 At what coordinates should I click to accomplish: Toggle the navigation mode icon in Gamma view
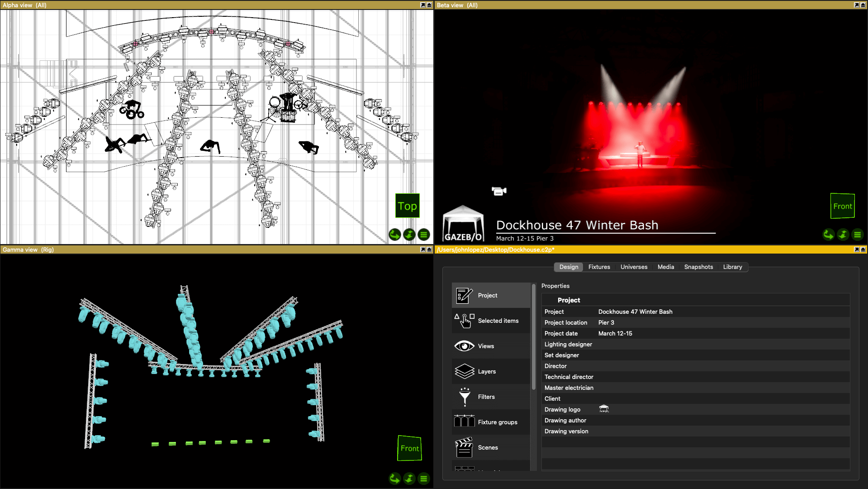[x=409, y=479]
